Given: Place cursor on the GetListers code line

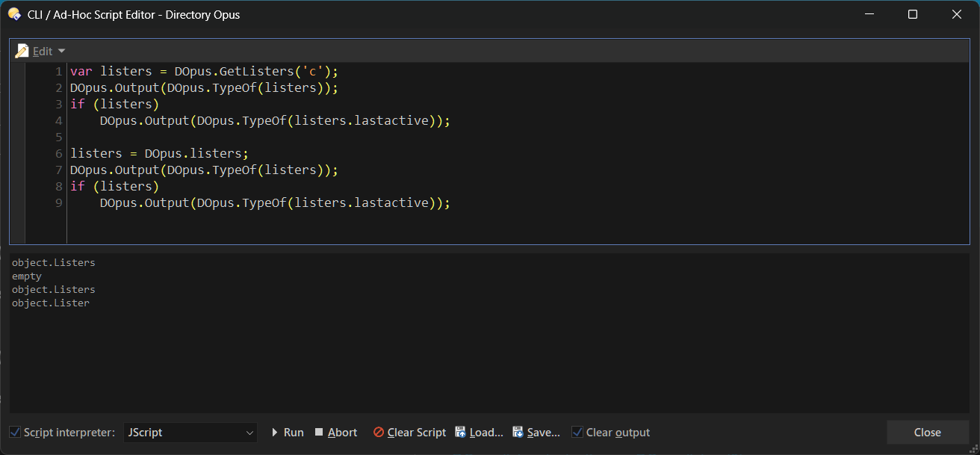Looking at the screenshot, I should pyautogui.click(x=204, y=72).
